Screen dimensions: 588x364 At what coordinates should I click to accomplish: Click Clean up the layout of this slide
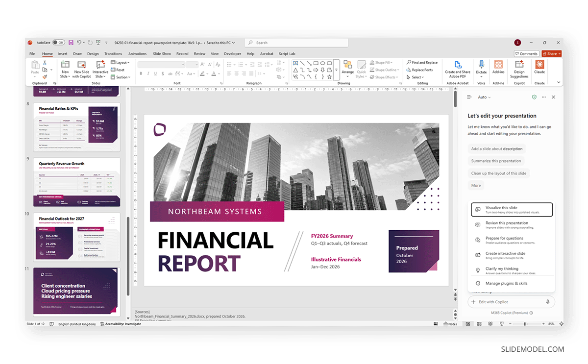click(x=499, y=173)
